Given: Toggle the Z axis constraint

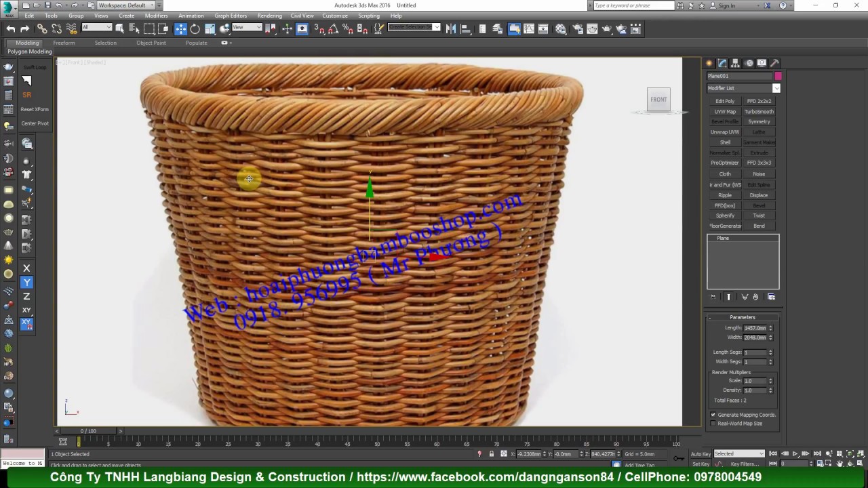Looking at the screenshot, I should [x=26, y=296].
